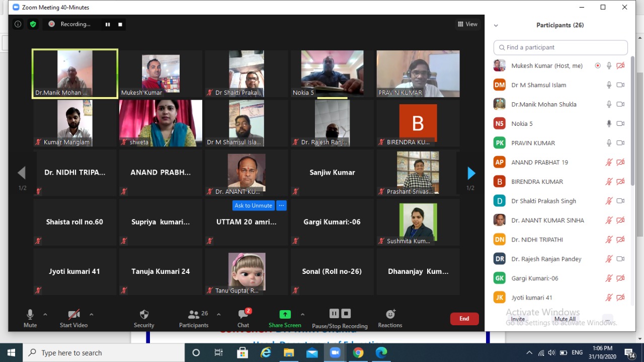Pause recording from the top Recording indicator
Screen dimensions: 644x362
(x=107, y=24)
